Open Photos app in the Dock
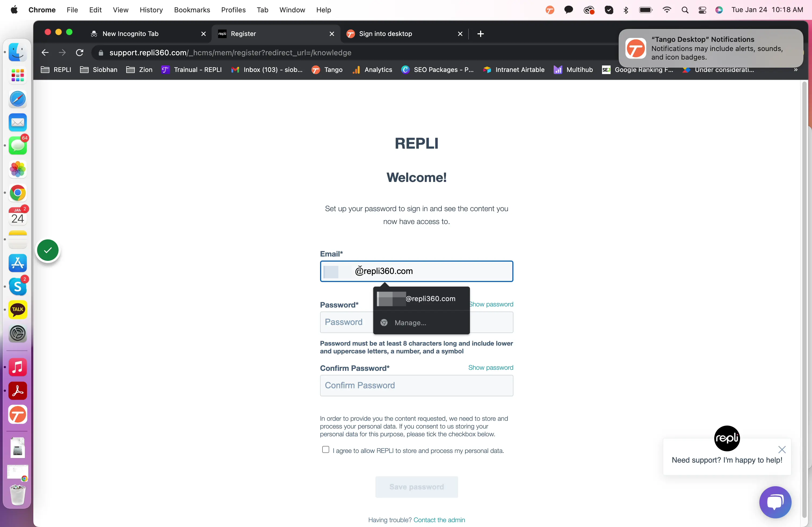Screen dimensions: 812x527 tap(18, 169)
